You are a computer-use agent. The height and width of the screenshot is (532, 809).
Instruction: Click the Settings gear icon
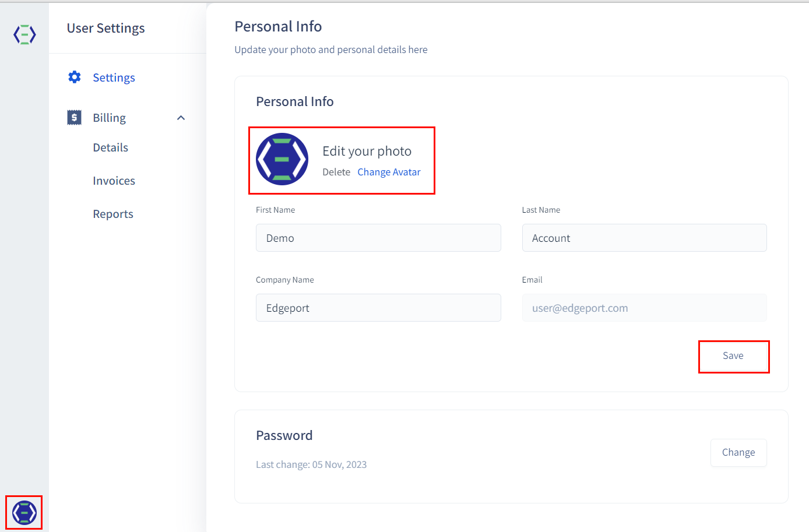[x=75, y=77]
